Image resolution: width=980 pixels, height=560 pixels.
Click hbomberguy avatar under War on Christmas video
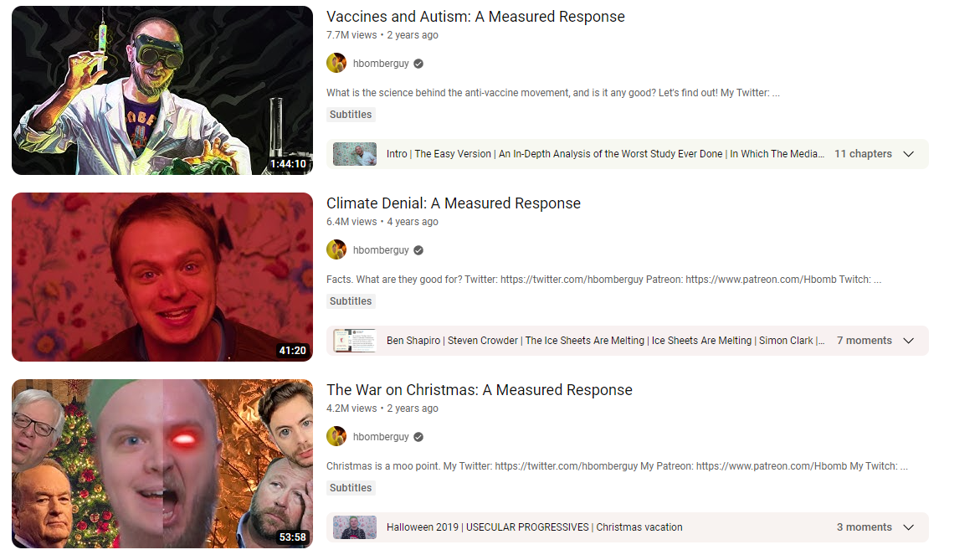tap(336, 436)
